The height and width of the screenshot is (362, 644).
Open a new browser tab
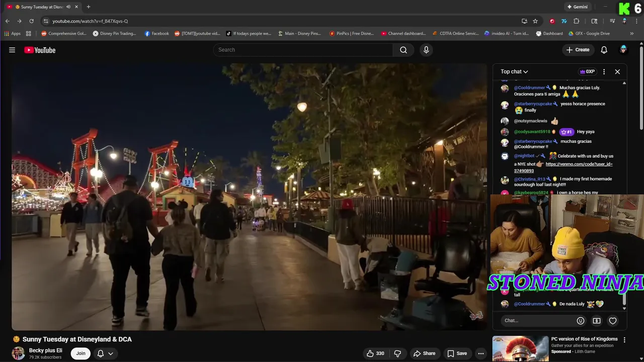pos(89,7)
